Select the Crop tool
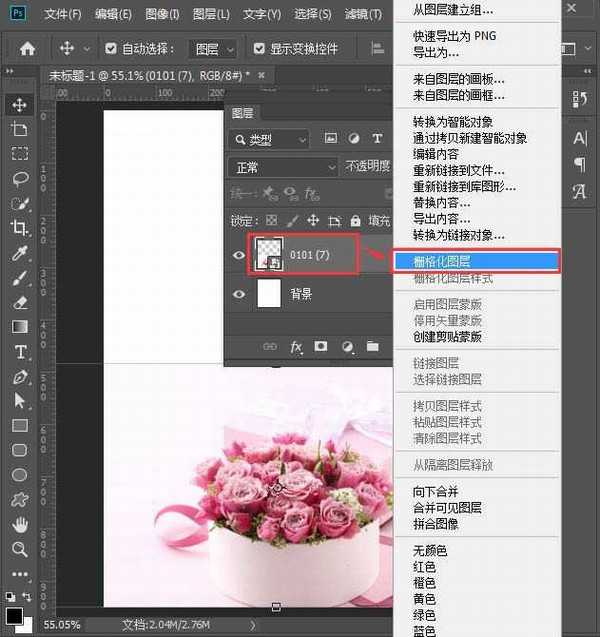The height and width of the screenshot is (637, 600). [x=19, y=228]
